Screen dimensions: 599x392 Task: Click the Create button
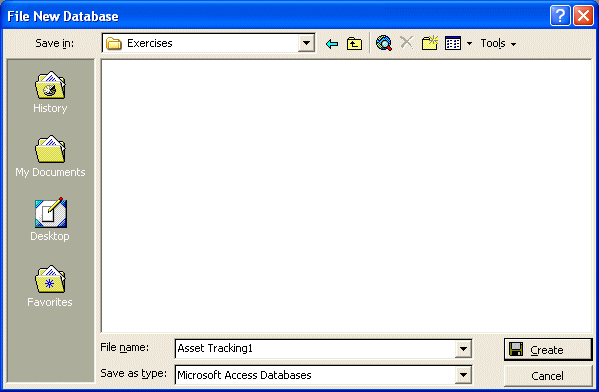548,349
